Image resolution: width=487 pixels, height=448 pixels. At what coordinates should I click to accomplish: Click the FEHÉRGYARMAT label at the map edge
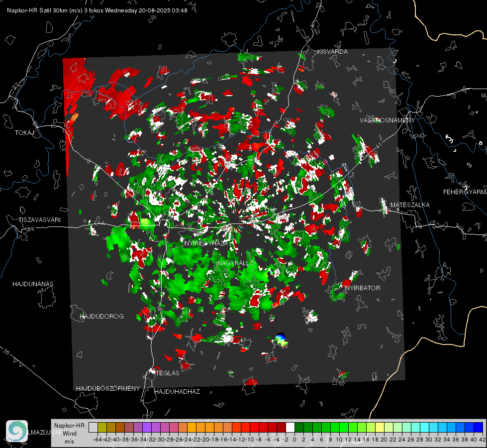point(465,192)
